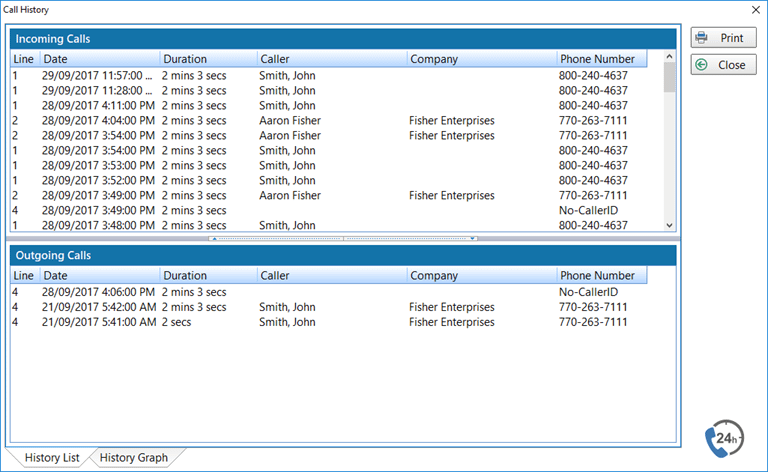The height and width of the screenshot is (472, 768).
Task: Select incoming call dated 28/09/2017 3:53:00 PM
Action: [329, 165]
